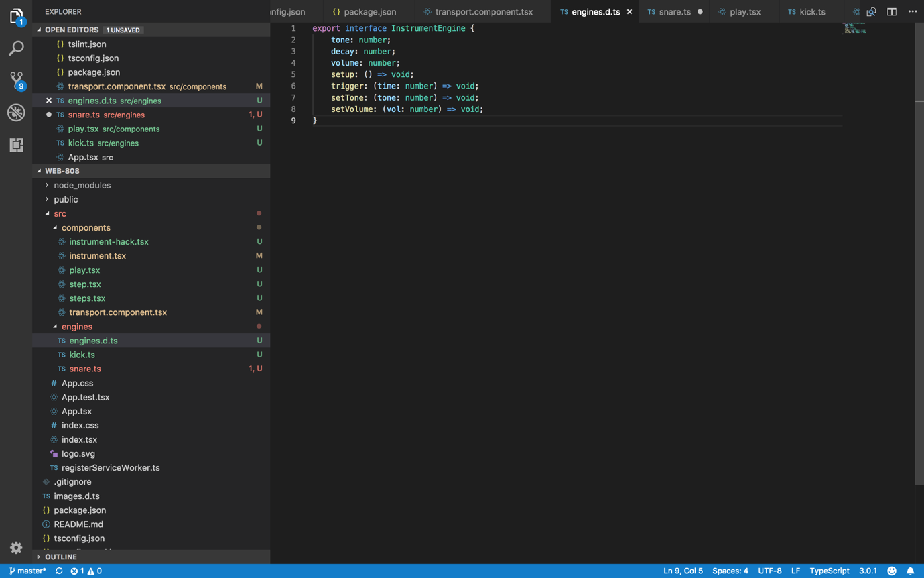Expand the OUTLINE section
The width and height of the screenshot is (924, 578).
coord(60,557)
